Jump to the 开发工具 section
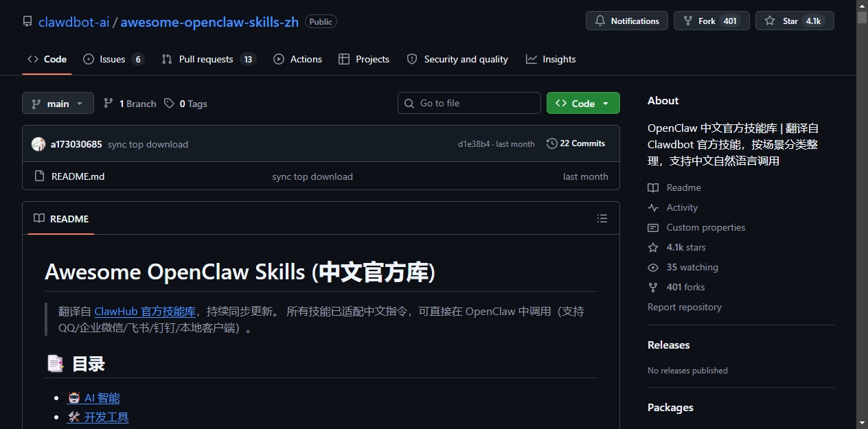The width and height of the screenshot is (868, 429). (x=98, y=417)
